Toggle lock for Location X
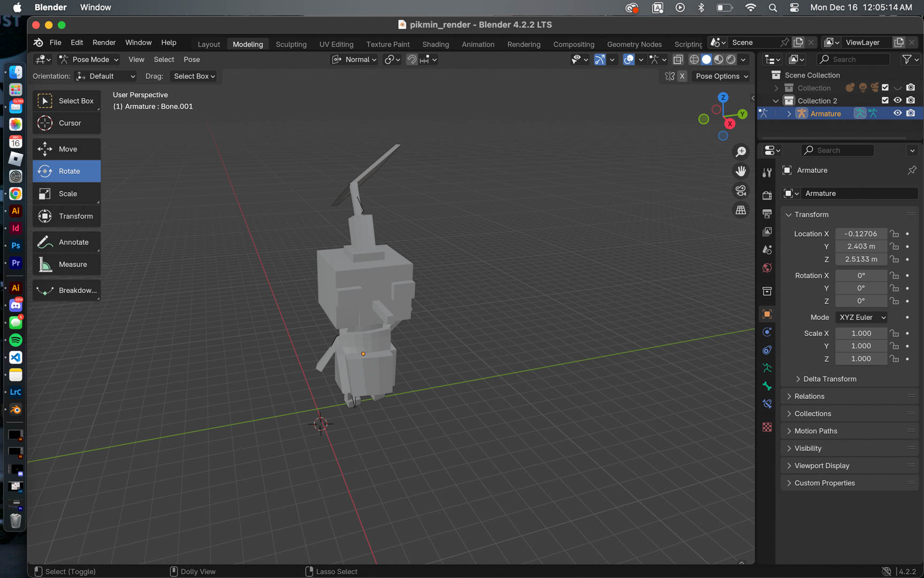This screenshot has height=578, width=924. tap(894, 234)
